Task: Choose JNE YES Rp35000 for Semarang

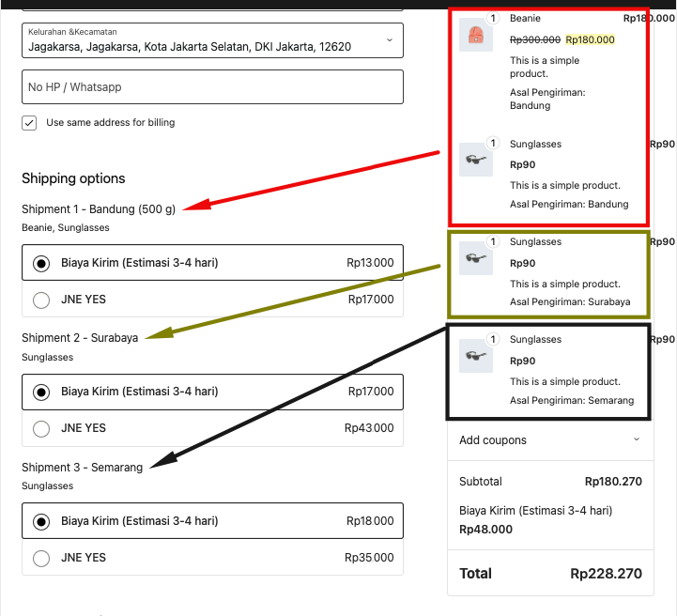Action: tap(41, 558)
